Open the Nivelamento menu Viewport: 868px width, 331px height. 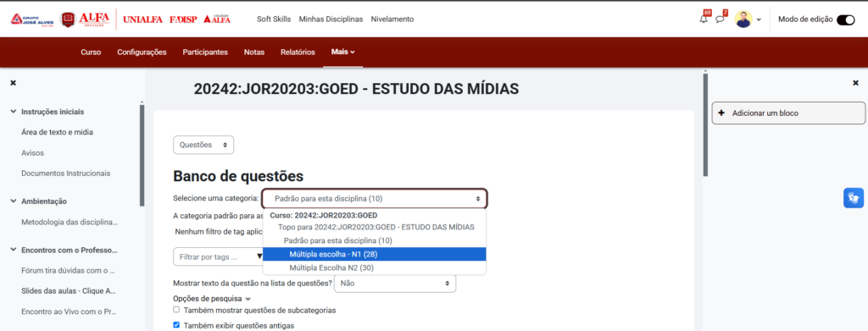(392, 19)
